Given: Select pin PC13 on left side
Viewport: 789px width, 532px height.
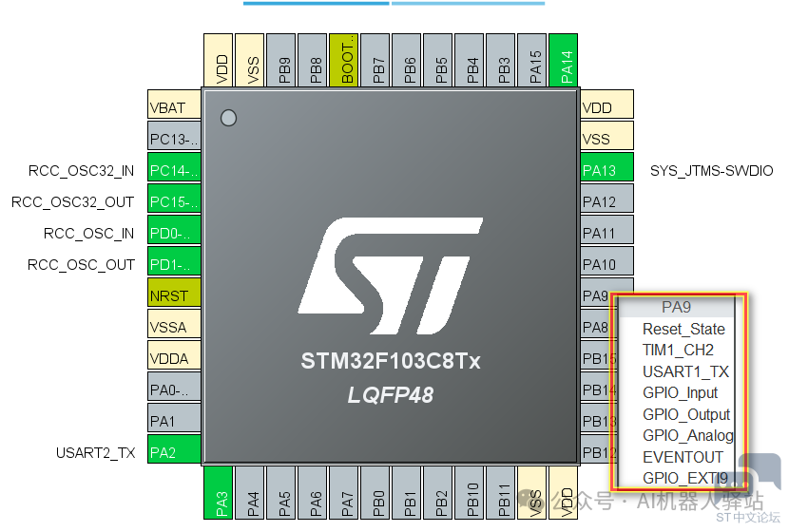Looking at the screenshot, I should click(x=174, y=135).
